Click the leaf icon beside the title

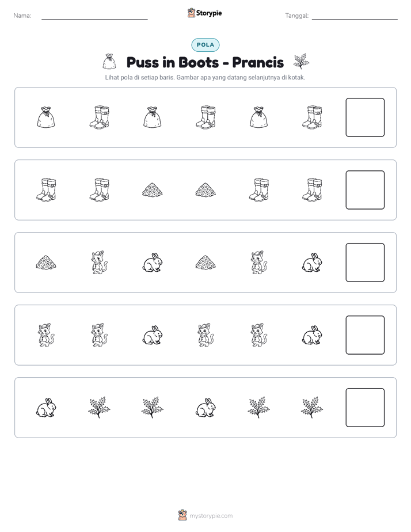(x=301, y=62)
